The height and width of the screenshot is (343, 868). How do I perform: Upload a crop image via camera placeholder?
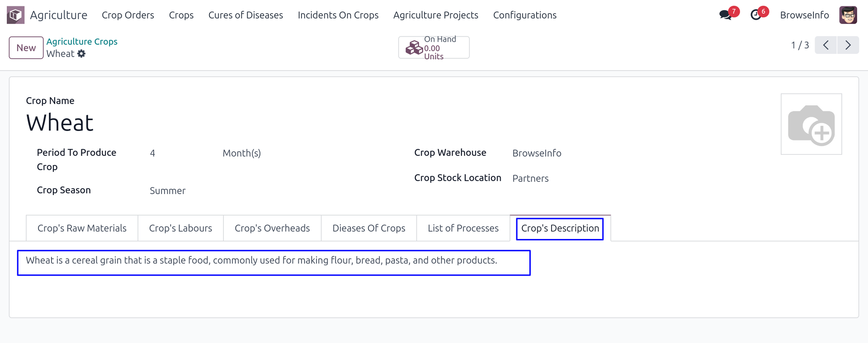pos(811,124)
